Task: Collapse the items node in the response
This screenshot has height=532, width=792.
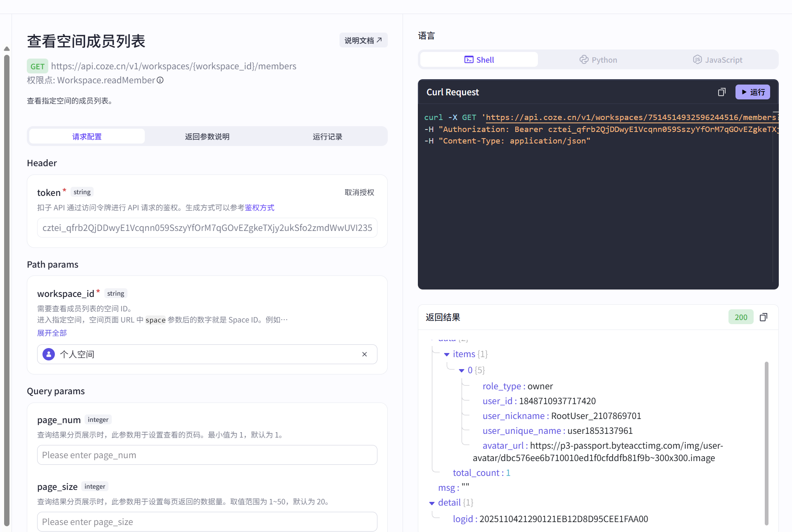Action: coord(446,354)
